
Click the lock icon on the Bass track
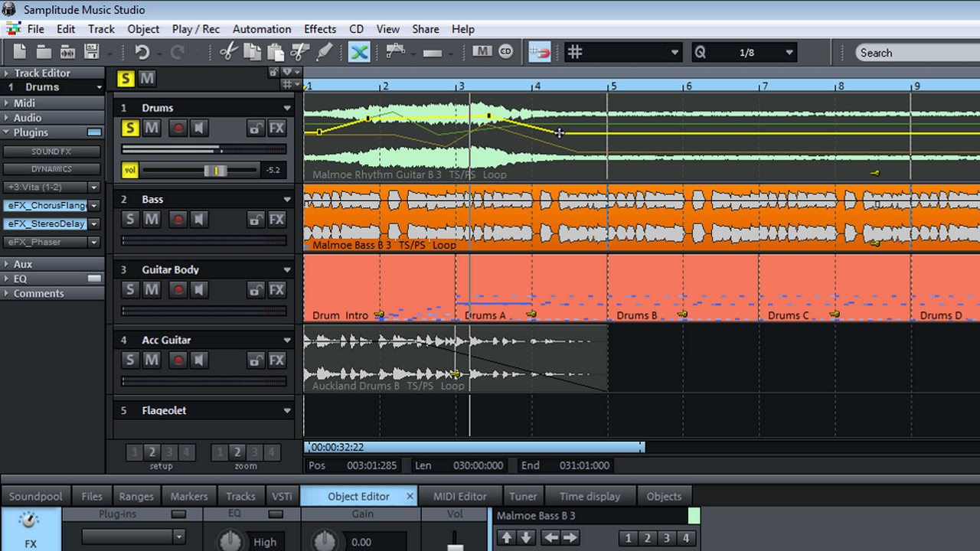pos(256,220)
